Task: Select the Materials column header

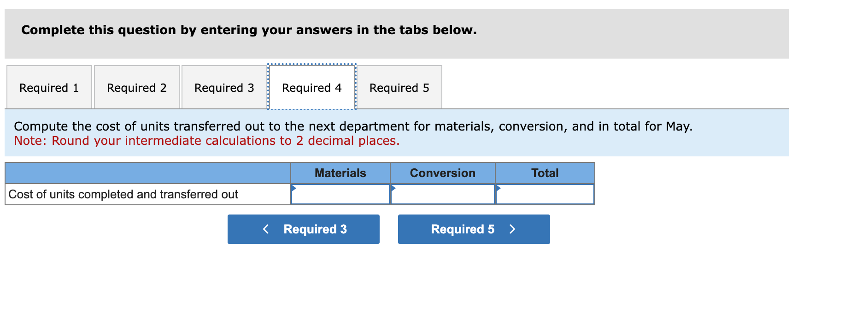Action: 340,173
